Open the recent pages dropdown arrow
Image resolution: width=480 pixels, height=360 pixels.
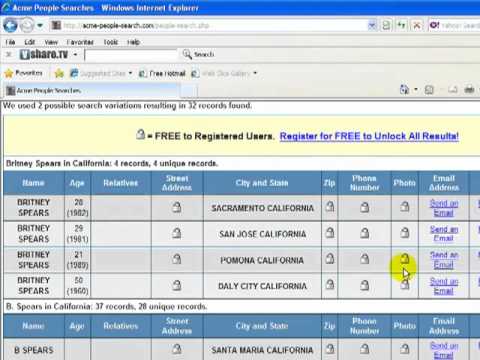click(x=40, y=25)
